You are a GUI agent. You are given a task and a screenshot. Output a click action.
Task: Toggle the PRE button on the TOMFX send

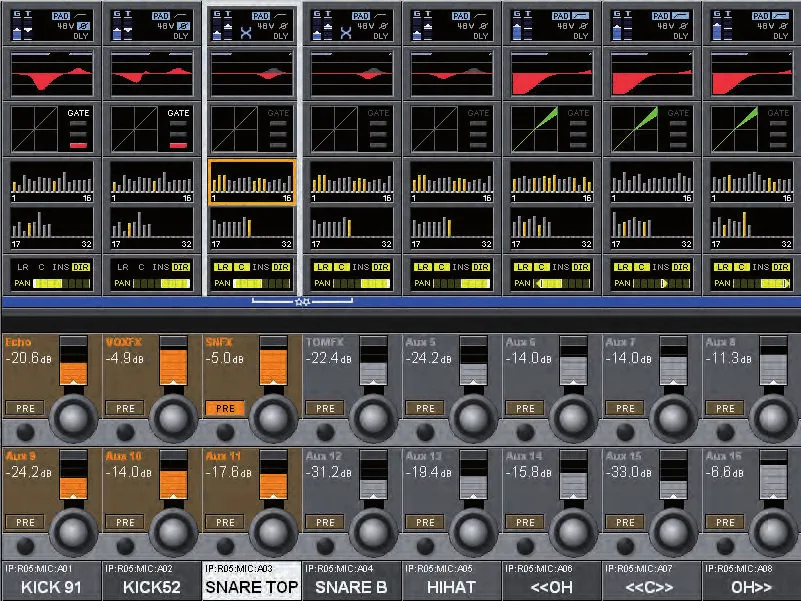click(x=325, y=408)
